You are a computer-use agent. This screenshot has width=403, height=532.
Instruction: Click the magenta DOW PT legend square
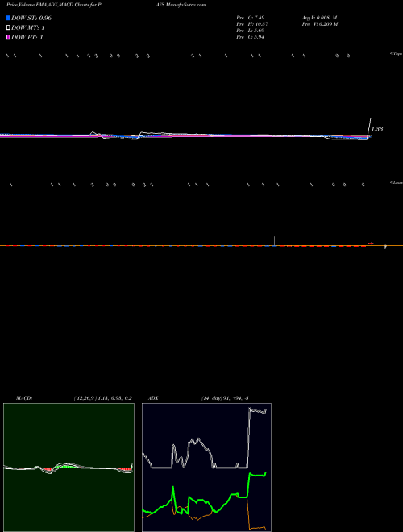click(x=8, y=37)
